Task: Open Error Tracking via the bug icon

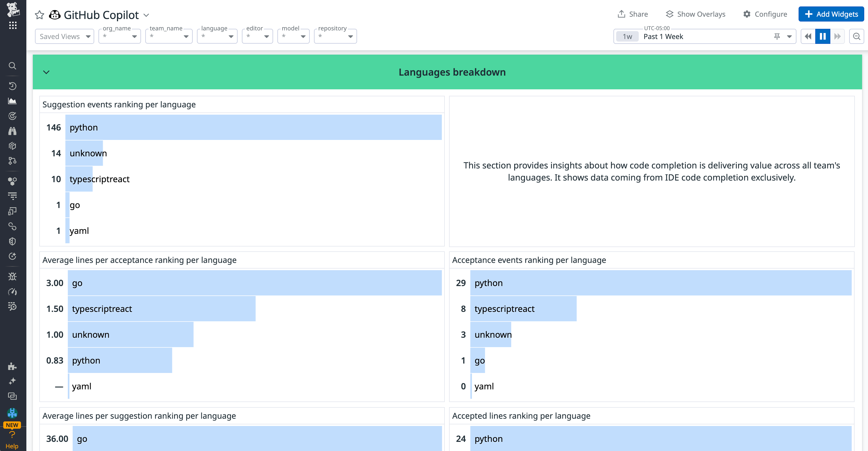Action: (12, 276)
